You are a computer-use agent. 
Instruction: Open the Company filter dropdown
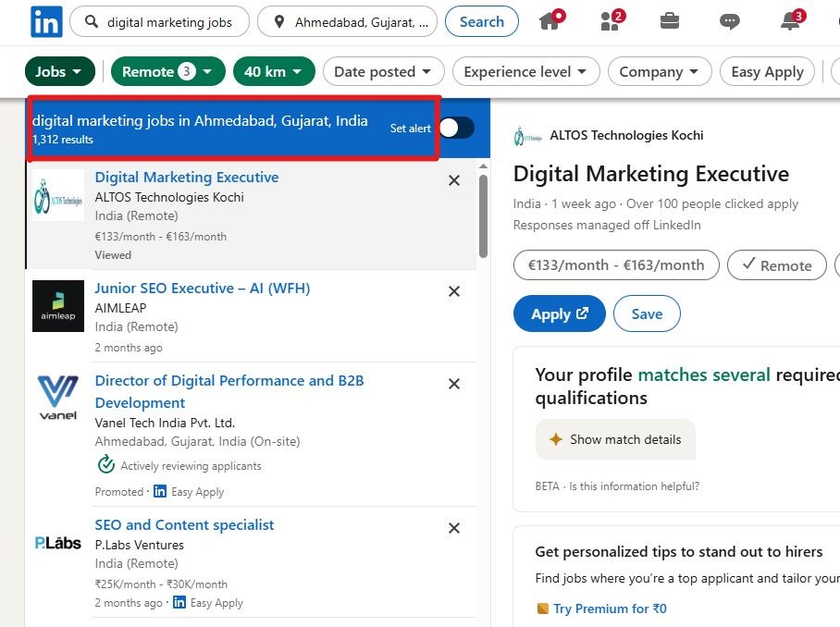[x=660, y=72]
